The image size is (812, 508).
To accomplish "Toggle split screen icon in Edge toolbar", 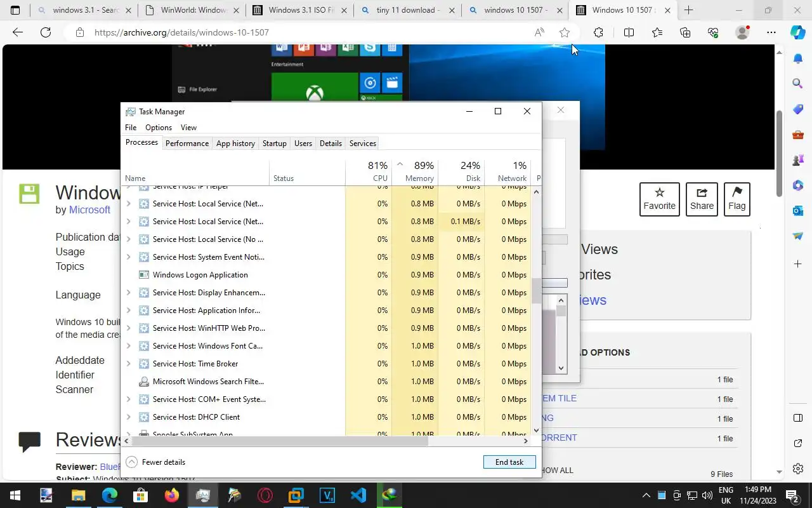I will [629, 32].
